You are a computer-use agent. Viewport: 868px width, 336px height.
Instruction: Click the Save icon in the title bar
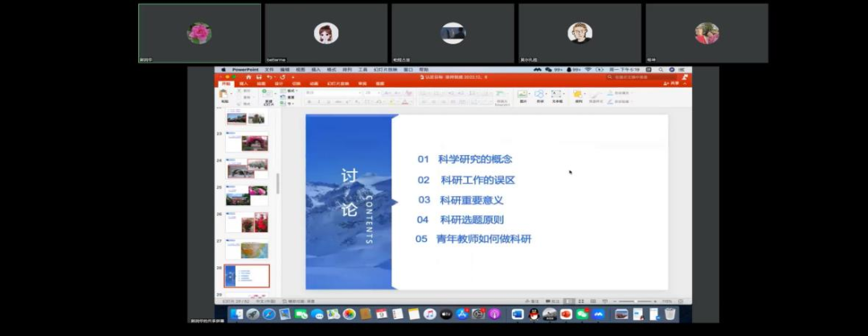[259, 77]
